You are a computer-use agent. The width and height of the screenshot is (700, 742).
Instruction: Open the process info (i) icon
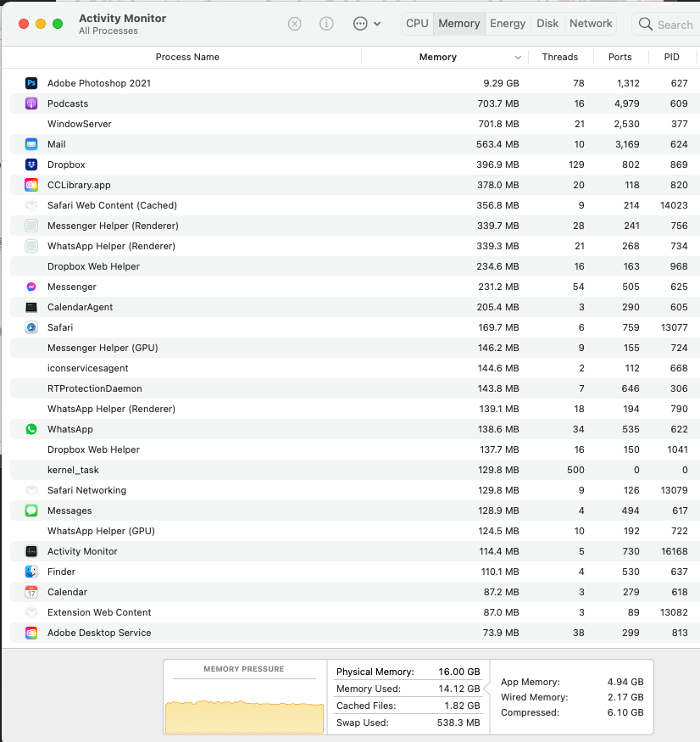(326, 24)
